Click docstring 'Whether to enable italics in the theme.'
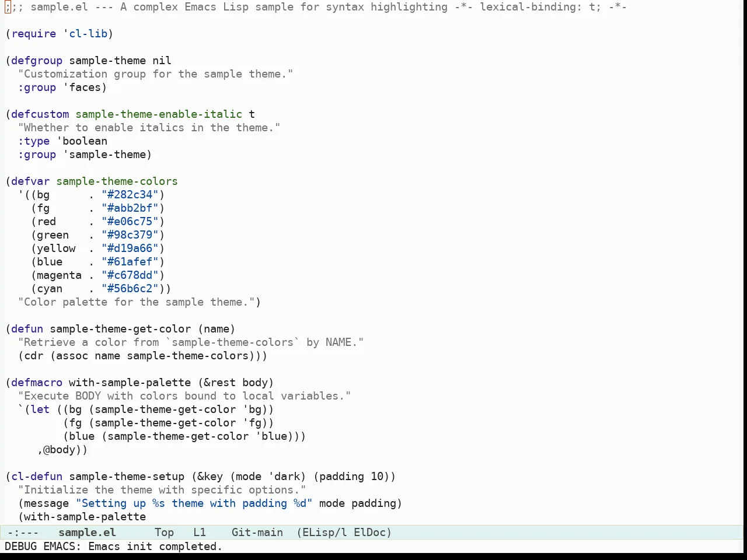747x560 pixels. tap(149, 128)
